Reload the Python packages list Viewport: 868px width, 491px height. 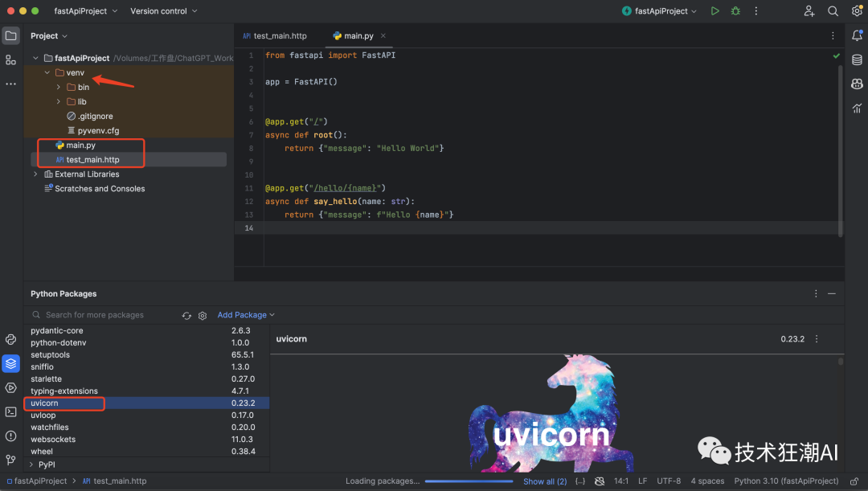[x=186, y=315]
